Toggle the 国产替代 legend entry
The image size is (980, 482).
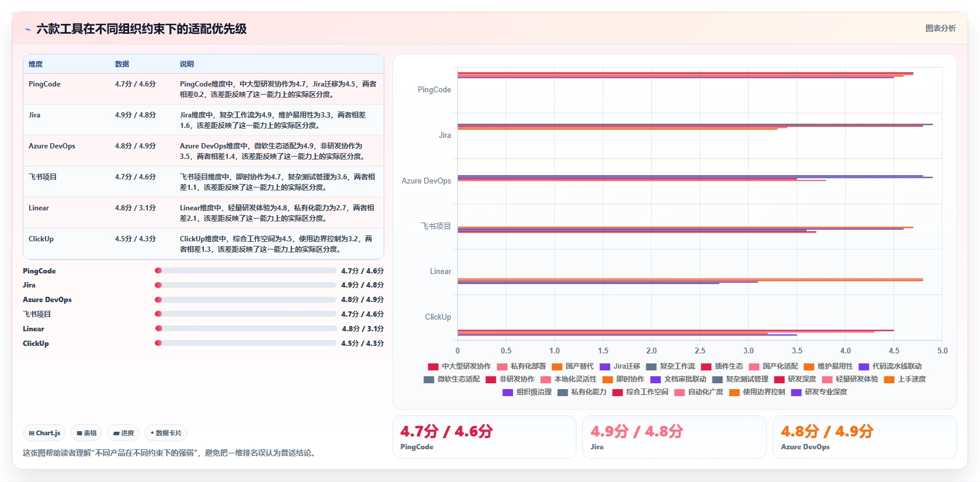[x=573, y=366]
